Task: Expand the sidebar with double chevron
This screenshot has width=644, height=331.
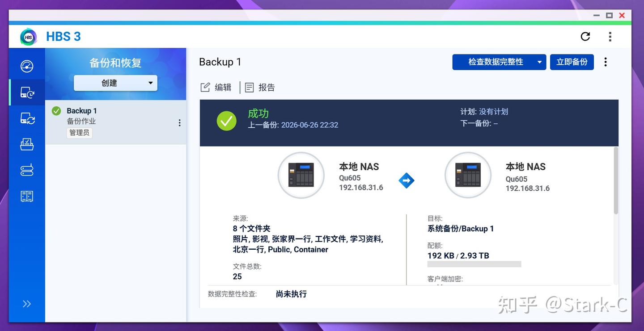Action: [x=27, y=304]
